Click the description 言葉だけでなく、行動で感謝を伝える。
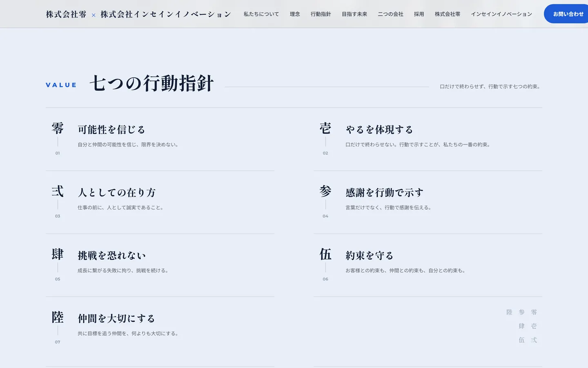Image resolution: width=588 pixels, height=368 pixels. click(x=389, y=208)
